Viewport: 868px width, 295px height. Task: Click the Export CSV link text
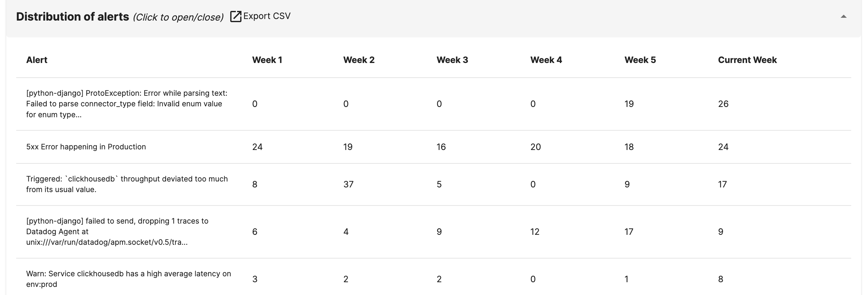266,16
